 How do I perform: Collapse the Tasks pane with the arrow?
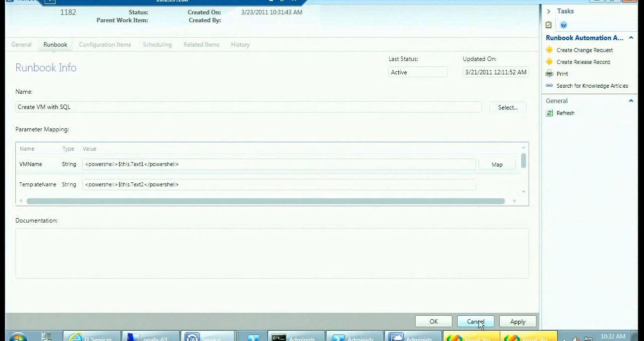coord(548,11)
